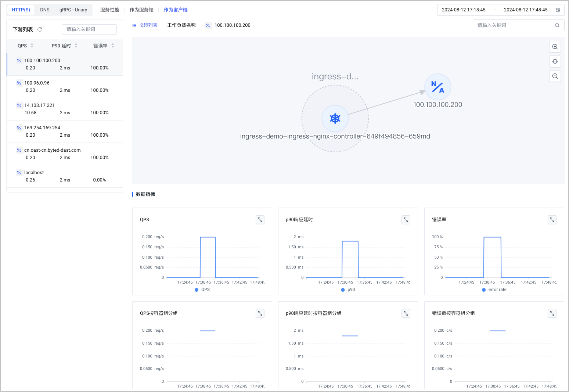Refresh the downstream list

coord(40,29)
